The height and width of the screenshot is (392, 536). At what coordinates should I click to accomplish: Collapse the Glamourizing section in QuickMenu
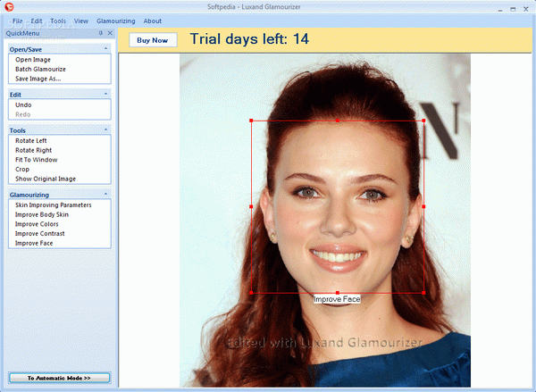pos(105,194)
